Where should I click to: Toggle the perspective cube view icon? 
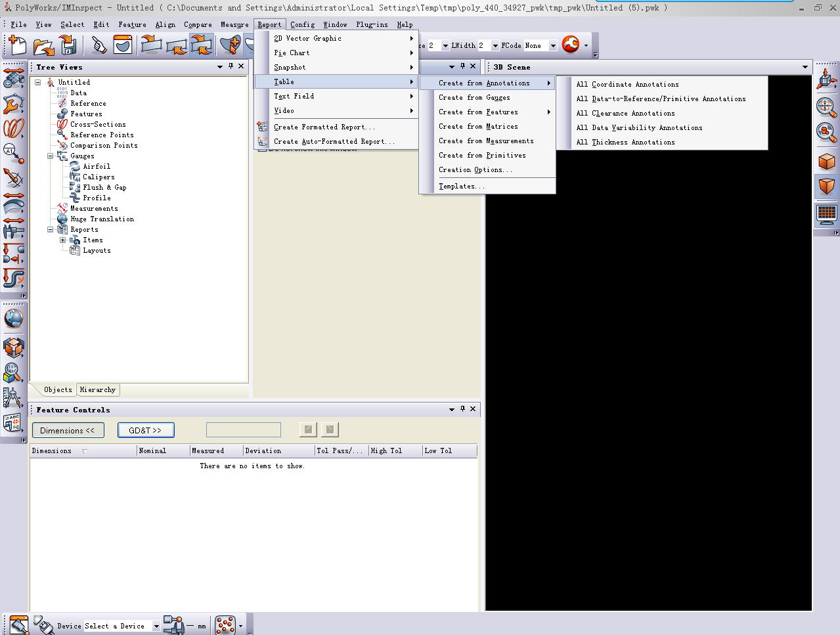[x=826, y=186]
